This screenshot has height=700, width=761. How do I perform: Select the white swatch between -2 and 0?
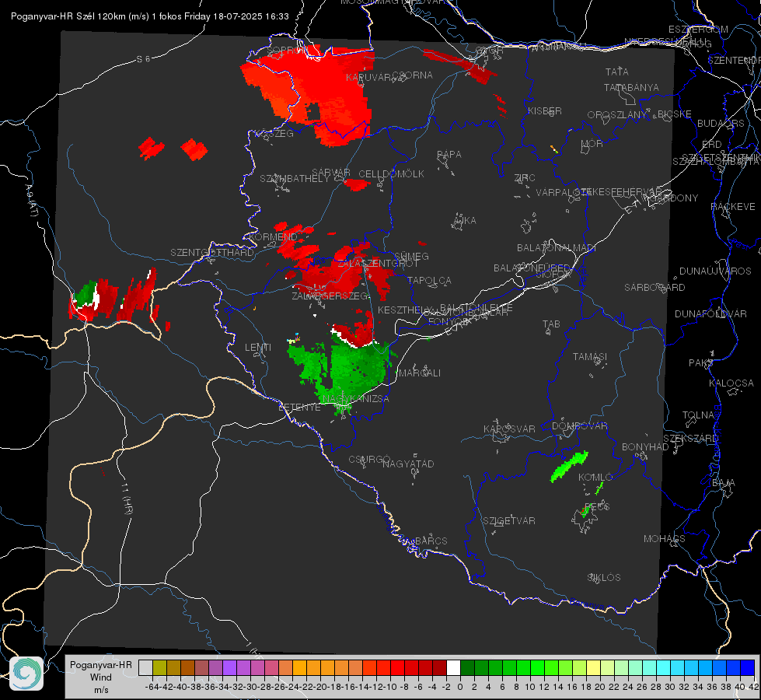[x=453, y=667]
